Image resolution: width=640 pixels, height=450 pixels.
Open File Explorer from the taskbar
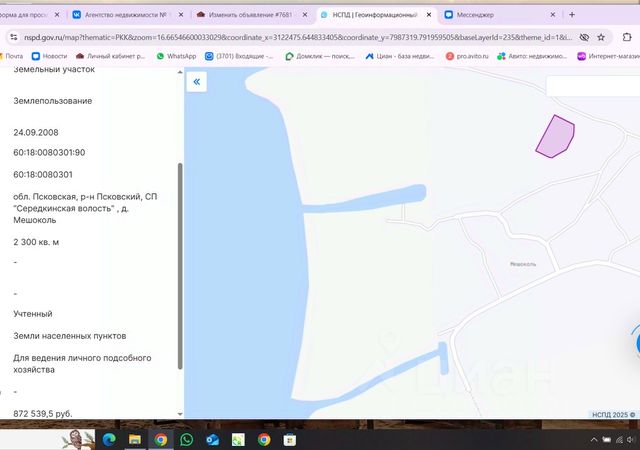pyautogui.click(x=135, y=439)
